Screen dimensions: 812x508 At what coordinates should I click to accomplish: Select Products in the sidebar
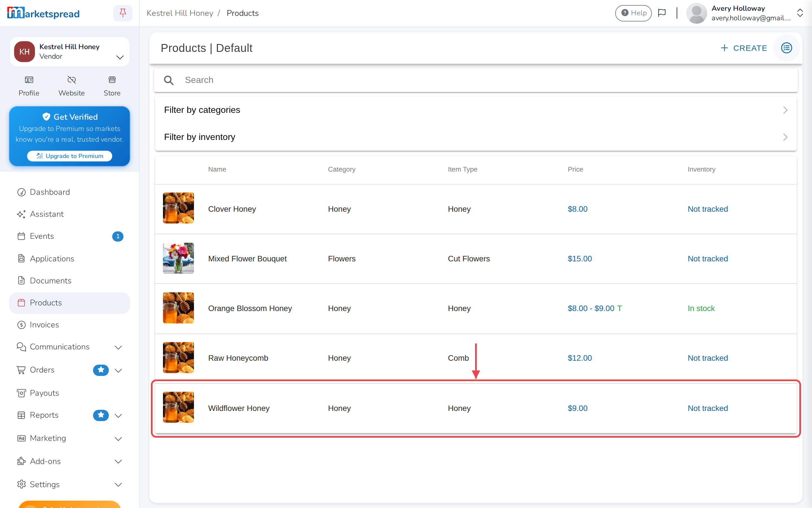[x=69, y=303]
